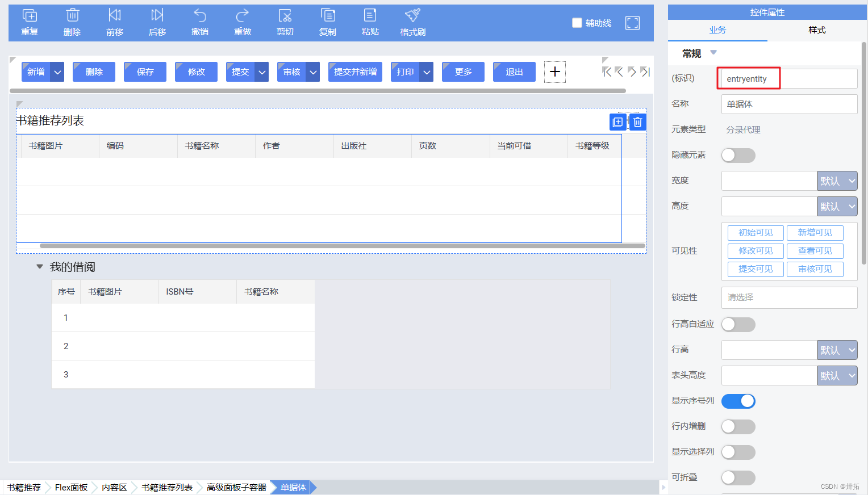This screenshot has height=495, width=868.
Task: Select 高级面板子容器 in breadcrumb
Action: [236, 488]
